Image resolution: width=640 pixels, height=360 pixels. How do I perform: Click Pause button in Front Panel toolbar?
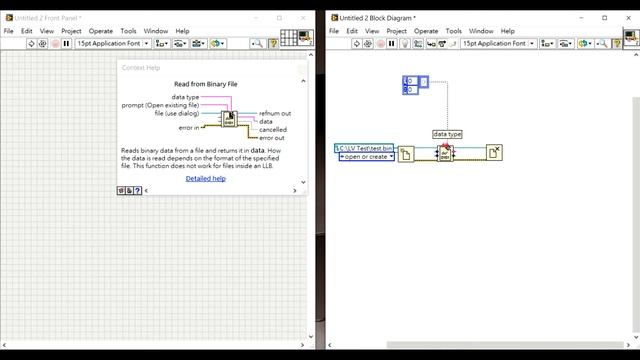(66, 43)
